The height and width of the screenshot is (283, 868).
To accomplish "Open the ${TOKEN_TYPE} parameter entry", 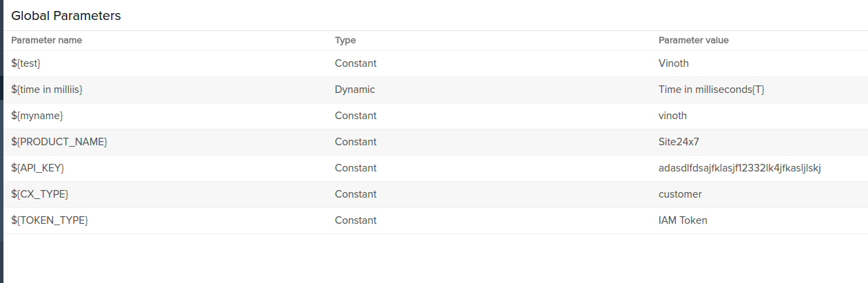I will pyautogui.click(x=50, y=220).
